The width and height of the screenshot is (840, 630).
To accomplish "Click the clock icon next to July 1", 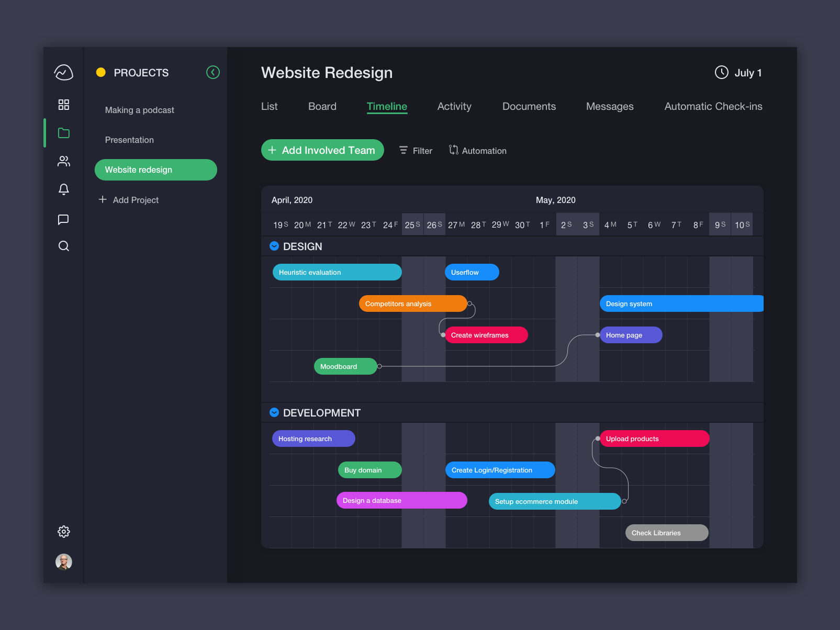I will pos(721,72).
